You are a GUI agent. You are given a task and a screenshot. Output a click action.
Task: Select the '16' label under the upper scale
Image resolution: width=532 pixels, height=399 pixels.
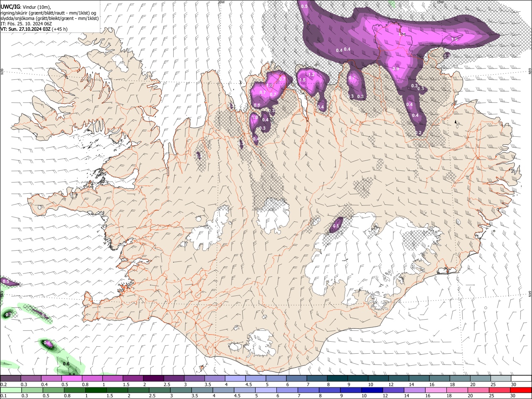432,384
